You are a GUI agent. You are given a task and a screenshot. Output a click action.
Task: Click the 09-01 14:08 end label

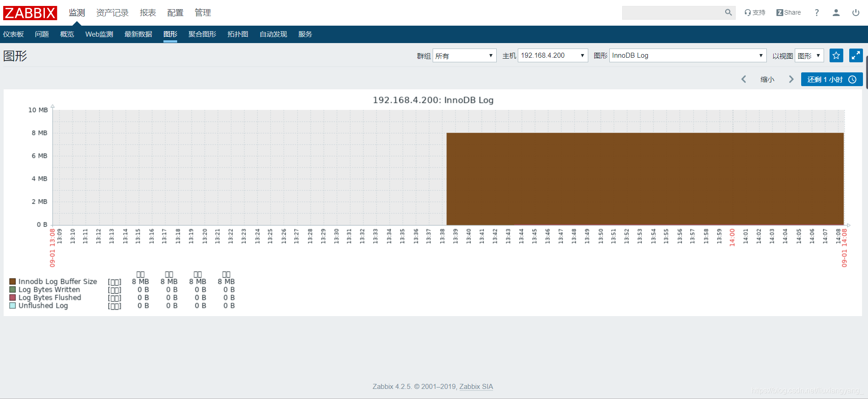pyautogui.click(x=844, y=248)
